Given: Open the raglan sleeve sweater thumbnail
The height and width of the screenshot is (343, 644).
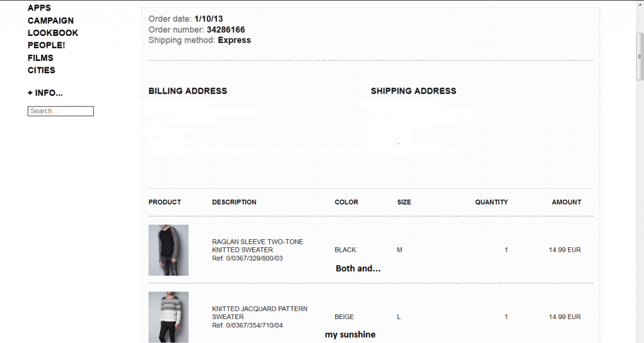Looking at the screenshot, I should pyautogui.click(x=168, y=250).
